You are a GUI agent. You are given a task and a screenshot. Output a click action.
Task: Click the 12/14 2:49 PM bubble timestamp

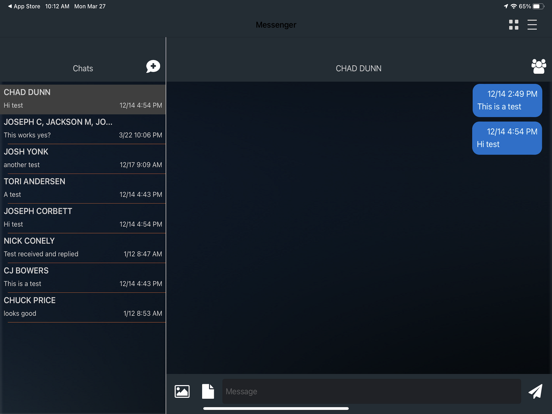coord(512,94)
